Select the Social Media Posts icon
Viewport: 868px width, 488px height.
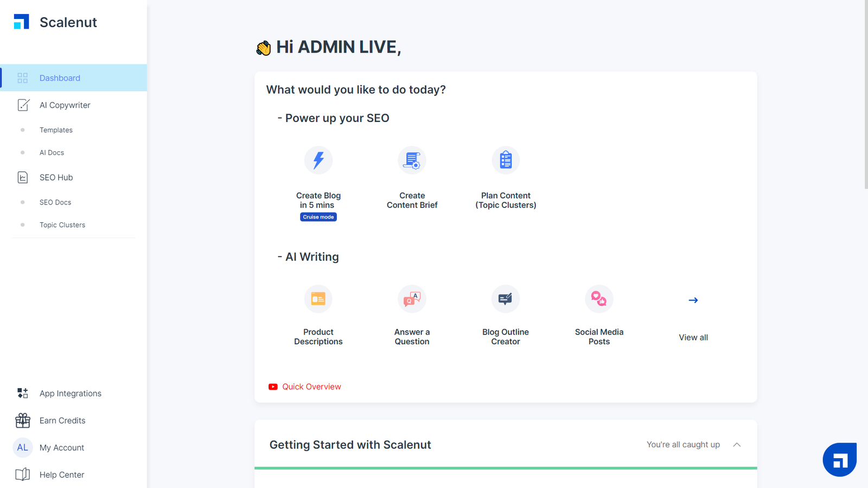[599, 299]
